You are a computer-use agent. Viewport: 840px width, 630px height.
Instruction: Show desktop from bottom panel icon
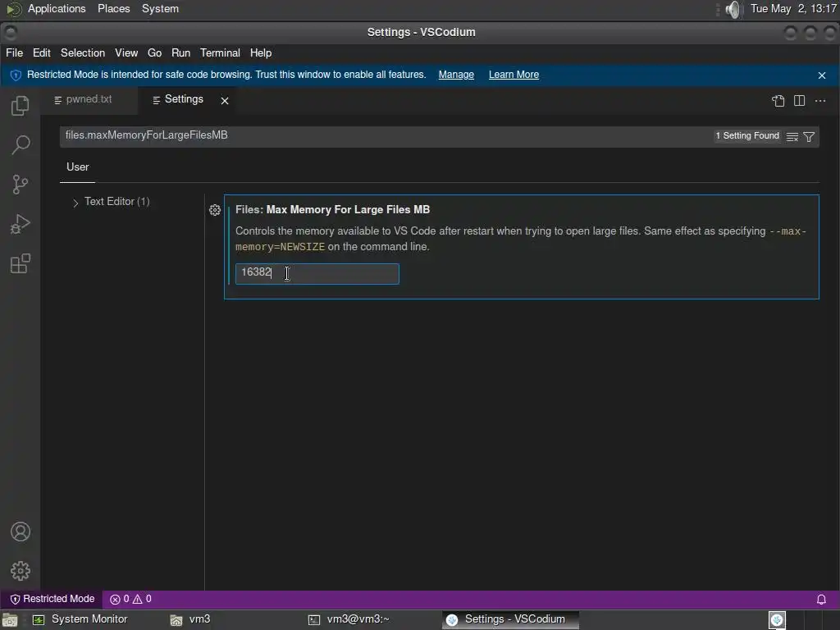(10, 620)
